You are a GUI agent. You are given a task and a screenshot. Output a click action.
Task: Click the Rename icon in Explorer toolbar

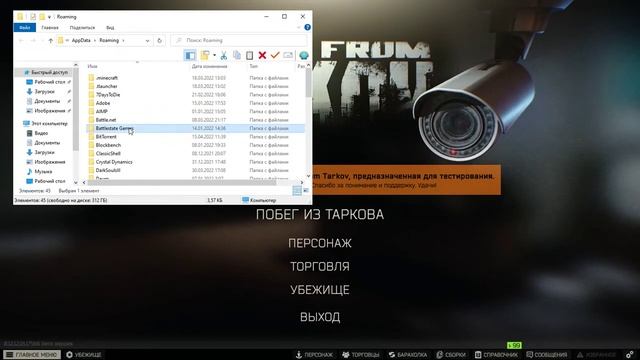click(x=288, y=55)
